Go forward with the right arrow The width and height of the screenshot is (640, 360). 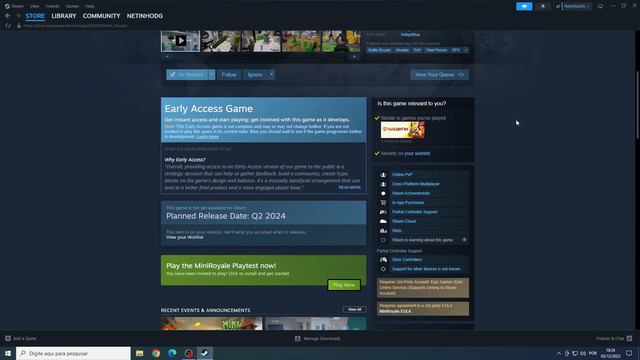point(18,16)
